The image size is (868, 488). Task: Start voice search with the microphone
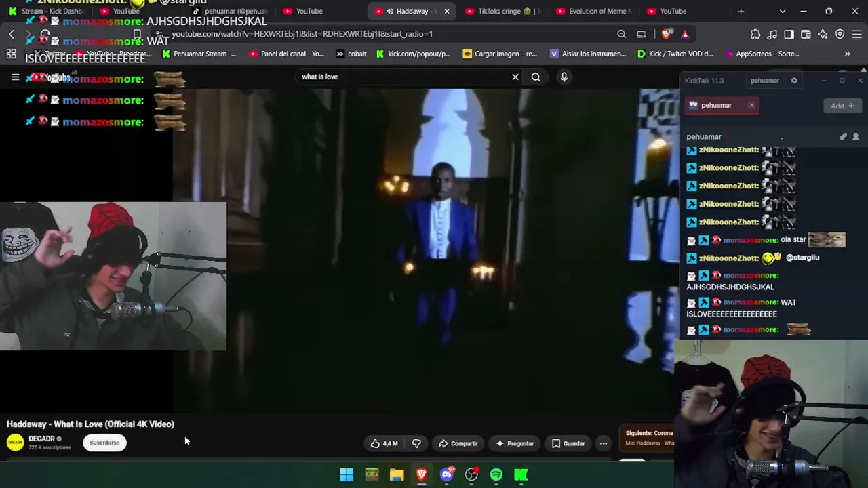(x=564, y=77)
